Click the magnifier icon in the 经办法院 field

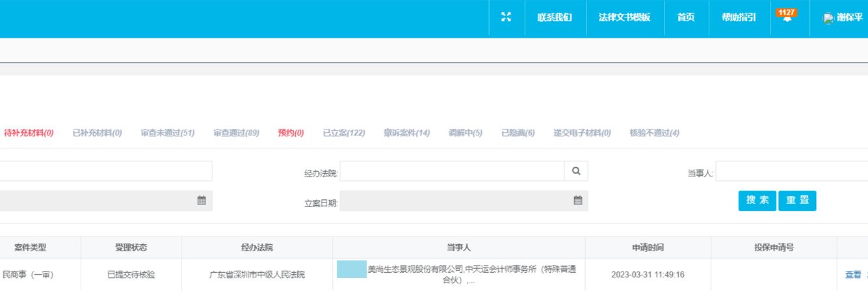576,171
